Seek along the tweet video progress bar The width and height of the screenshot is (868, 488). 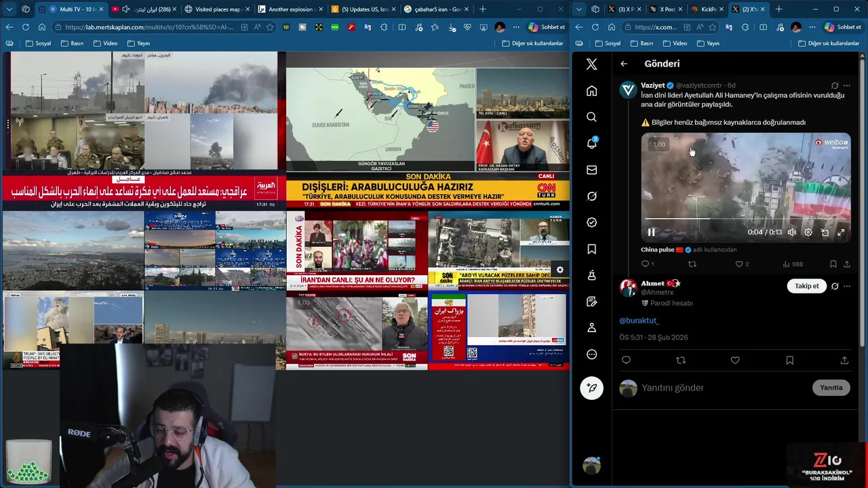pyautogui.click(x=746, y=219)
